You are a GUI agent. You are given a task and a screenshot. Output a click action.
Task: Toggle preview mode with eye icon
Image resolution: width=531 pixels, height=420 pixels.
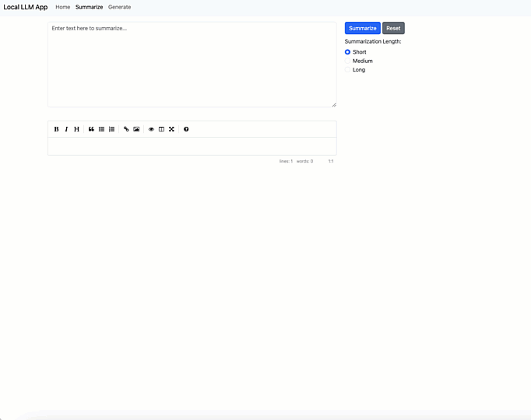(x=151, y=129)
